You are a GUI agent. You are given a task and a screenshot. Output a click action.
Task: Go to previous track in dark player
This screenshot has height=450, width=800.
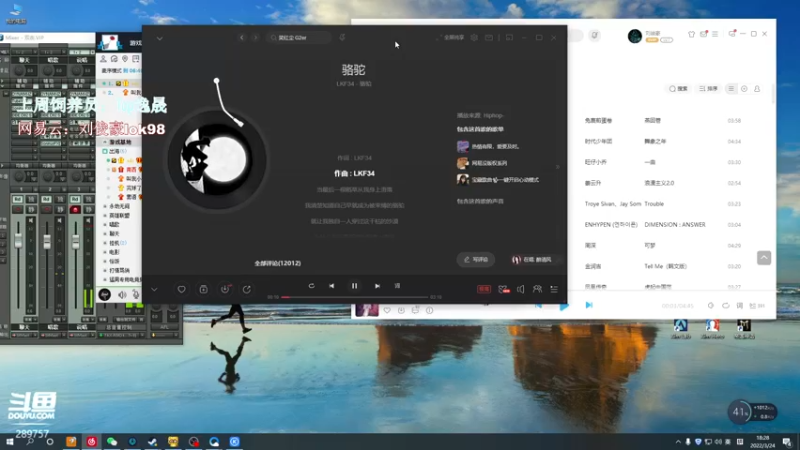pyautogui.click(x=332, y=286)
